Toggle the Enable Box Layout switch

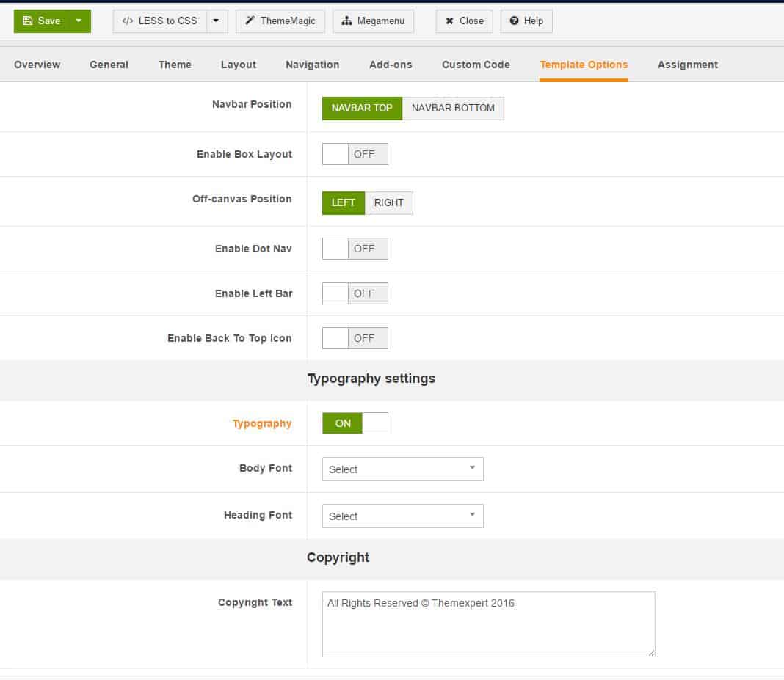355,154
